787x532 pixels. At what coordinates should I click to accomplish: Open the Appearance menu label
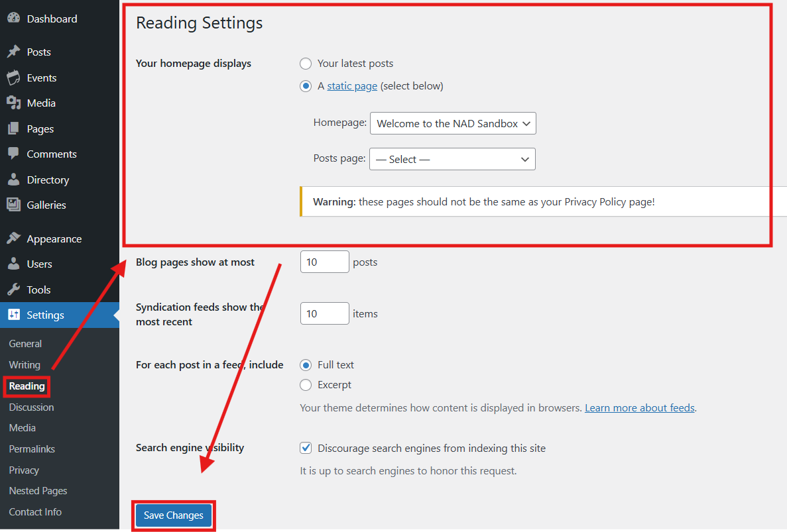click(x=54, y=239)
